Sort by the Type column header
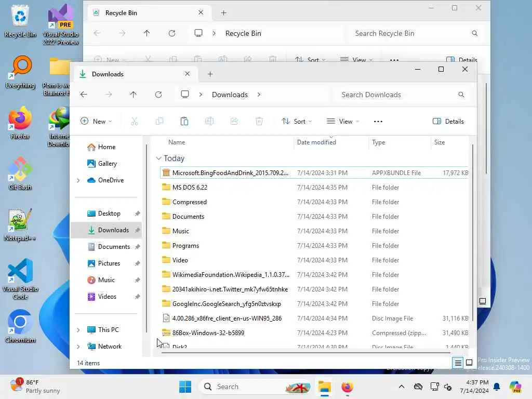The image size is (532, 399). tap(378, 142)
